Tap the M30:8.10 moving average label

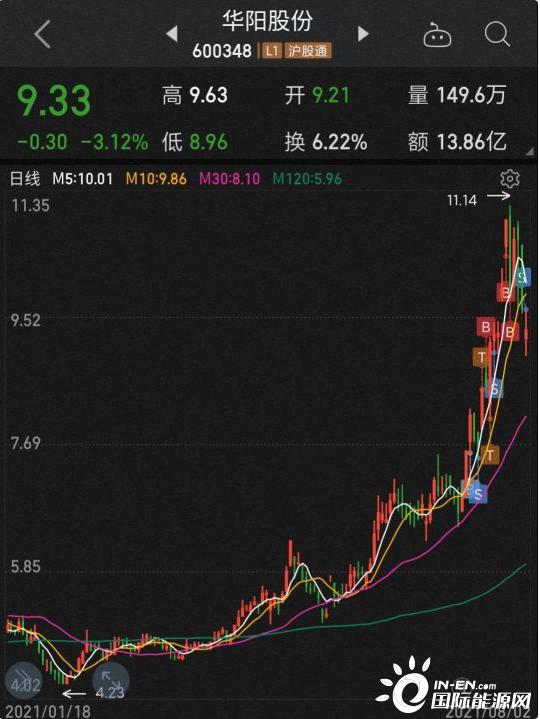point(230,178)
